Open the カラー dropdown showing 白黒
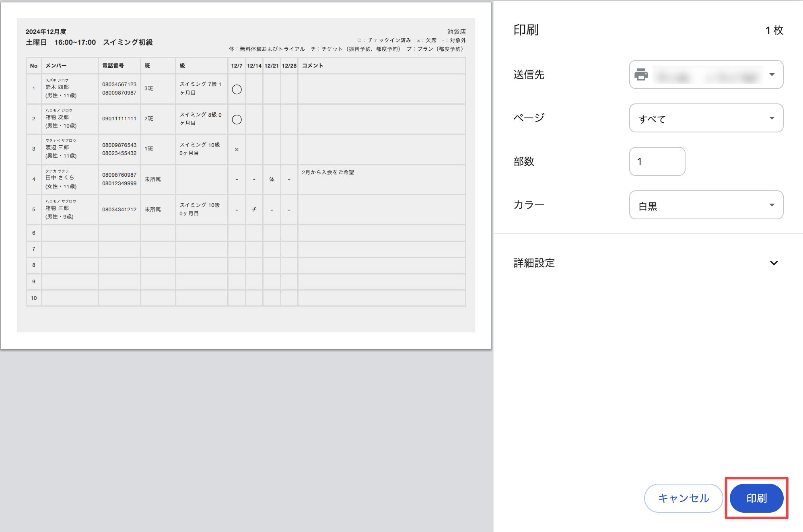803x532 pixels. (x=706, y=205)
